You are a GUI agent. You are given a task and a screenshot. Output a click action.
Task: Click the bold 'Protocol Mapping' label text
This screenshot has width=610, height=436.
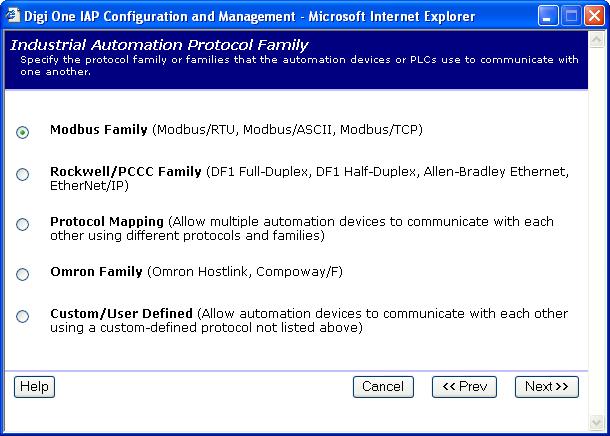pyautogui.click(x=107, y=221)
